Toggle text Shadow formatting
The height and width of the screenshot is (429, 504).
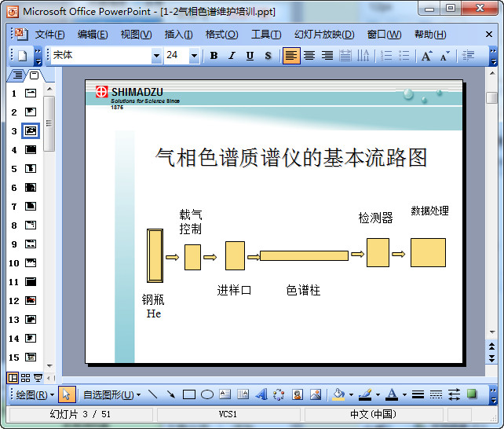pyautogui.click(x=268, y=56)
